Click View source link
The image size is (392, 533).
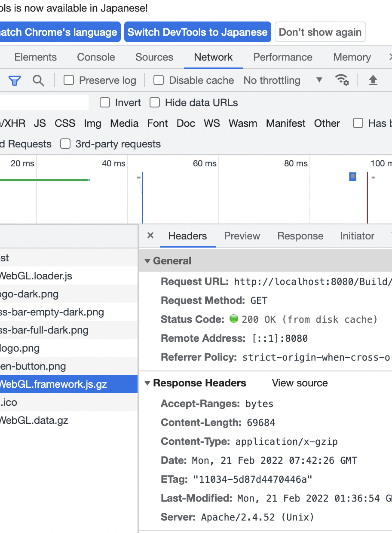click(x=300, y=383)
